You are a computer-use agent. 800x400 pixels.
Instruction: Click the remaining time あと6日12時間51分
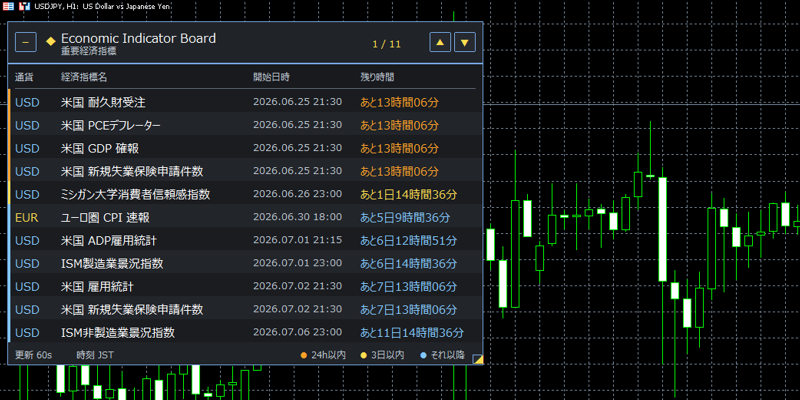tap(409, 240)
